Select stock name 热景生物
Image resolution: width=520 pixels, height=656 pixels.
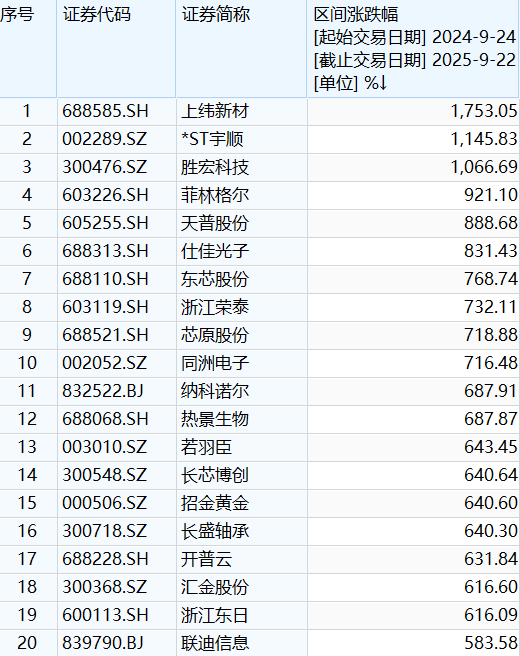click(x=215, y=419)
